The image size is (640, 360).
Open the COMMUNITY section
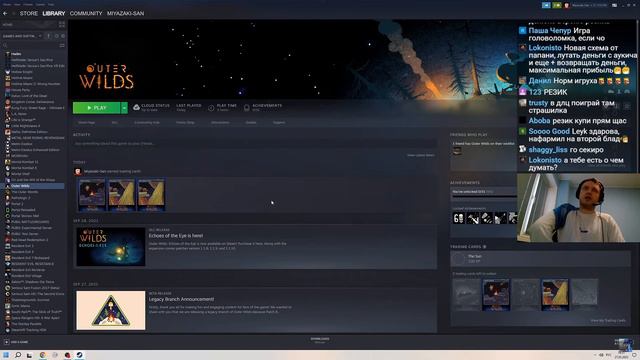pos(86,13)
